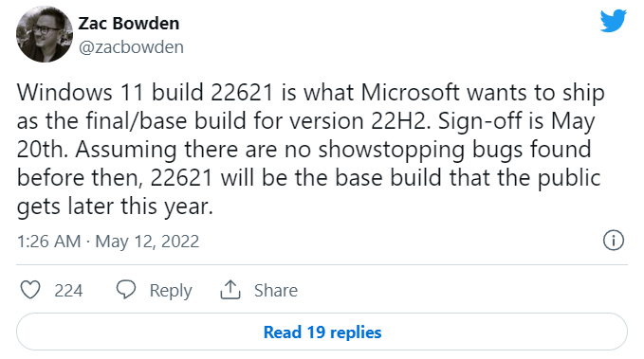Viewport: 644px width, 359px height.
Task: Click the word Microsoft in the tweet
Action: tap(411, 92)
